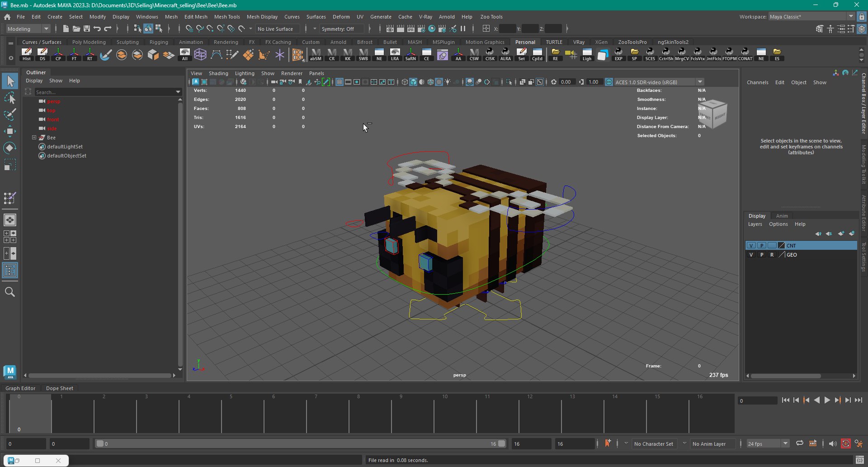The image size is (868, 467).
Task: Toggle visibility V of GEO layer
Action: tap(751, 255)
